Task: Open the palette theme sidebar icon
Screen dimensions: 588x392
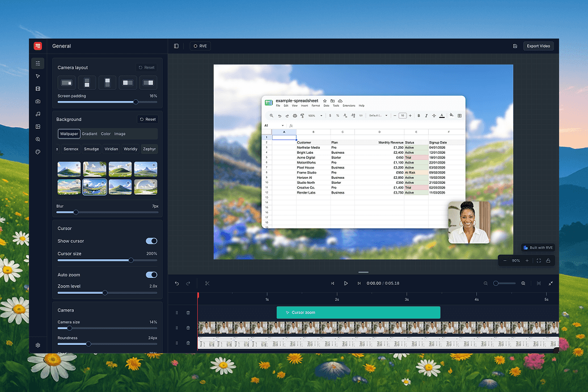Action: [38, 152]
